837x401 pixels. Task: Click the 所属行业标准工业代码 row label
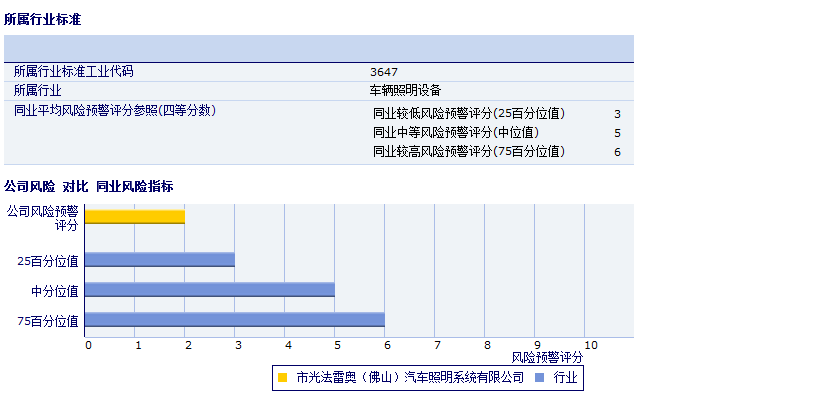tap(73, 72)
